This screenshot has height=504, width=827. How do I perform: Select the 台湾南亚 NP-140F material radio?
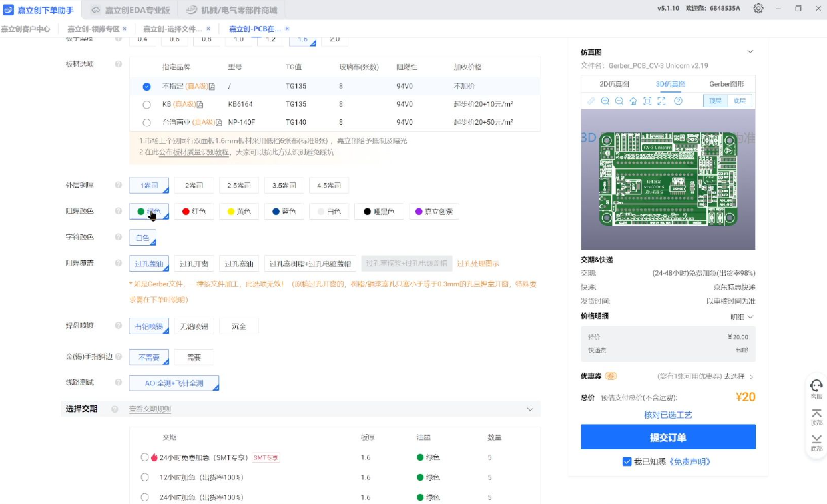[x=146, y=123]
